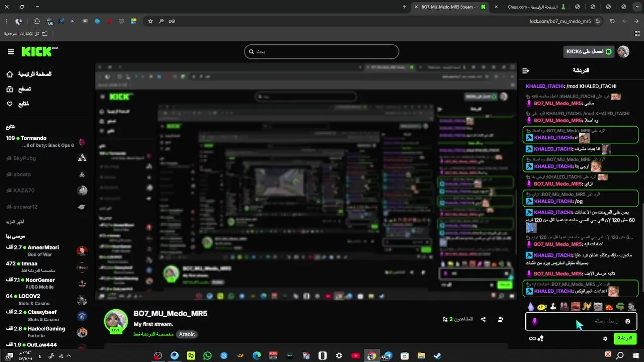Open NoorGamer PUBG Mobile channel
644x362 pixels.
click(x=46, y=283)
